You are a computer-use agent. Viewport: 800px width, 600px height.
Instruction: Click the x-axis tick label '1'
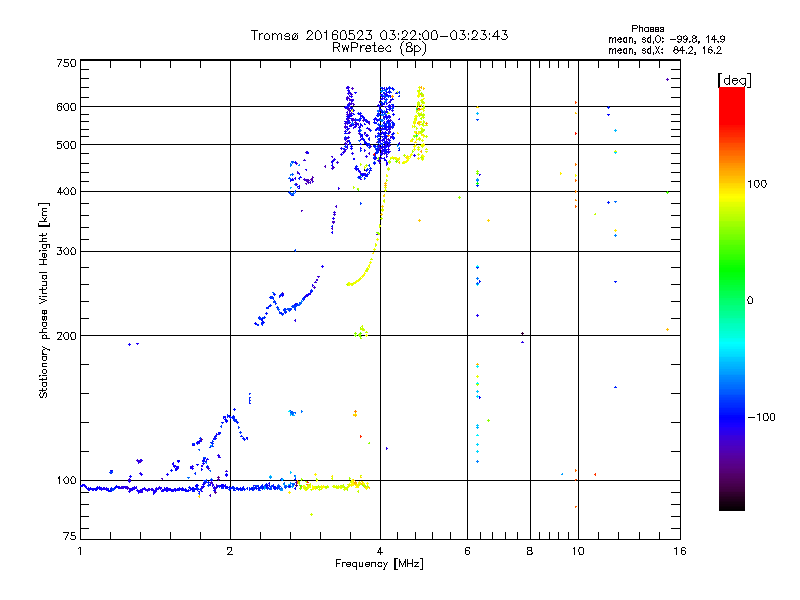pyautogui.click(x=80, y=551)
